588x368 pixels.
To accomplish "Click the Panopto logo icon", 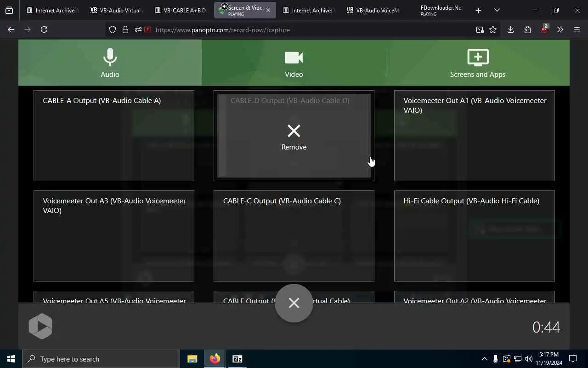I will [x=40, y=326].
